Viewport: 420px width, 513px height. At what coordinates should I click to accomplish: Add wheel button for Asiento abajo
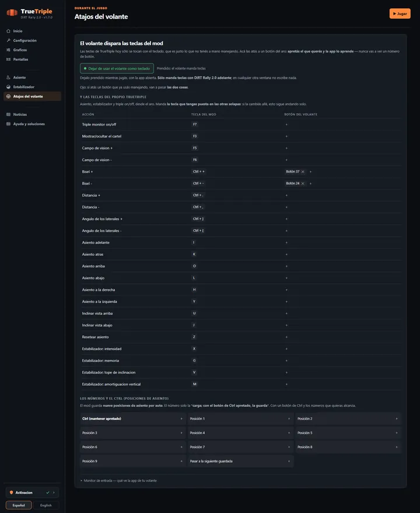286,278
